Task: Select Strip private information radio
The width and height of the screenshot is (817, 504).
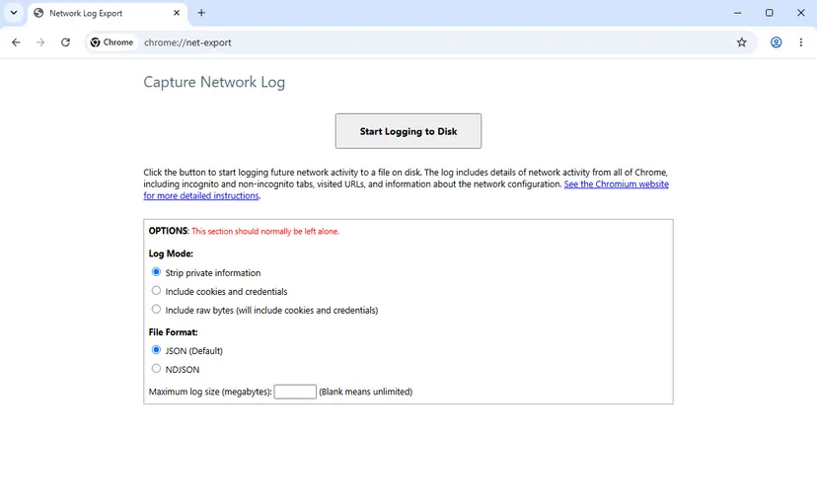Action: coord(156,272)
